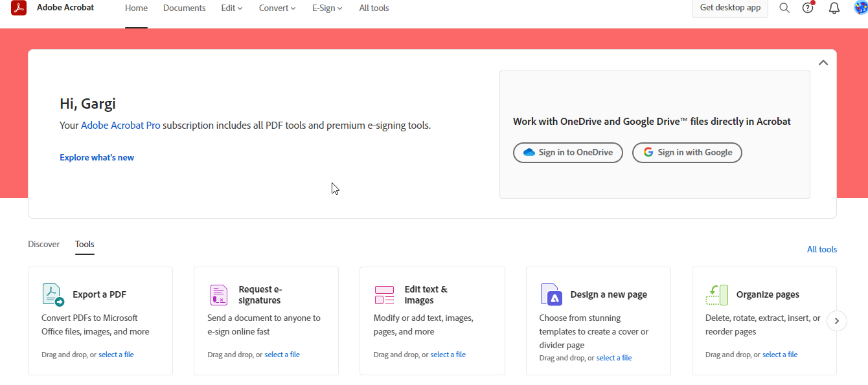Click the Adobe Acrobat logo icon
This screenshot has width=868, height=385.
[19, 8]
